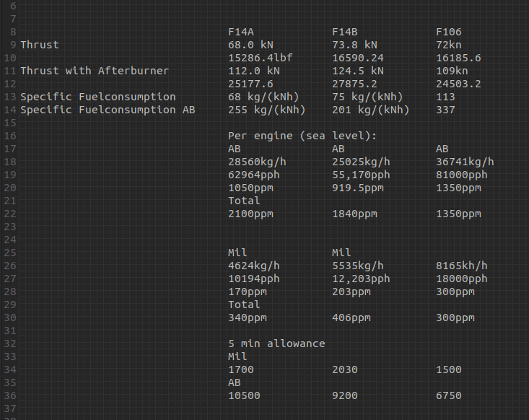Click the 16185.6 value

458,58
